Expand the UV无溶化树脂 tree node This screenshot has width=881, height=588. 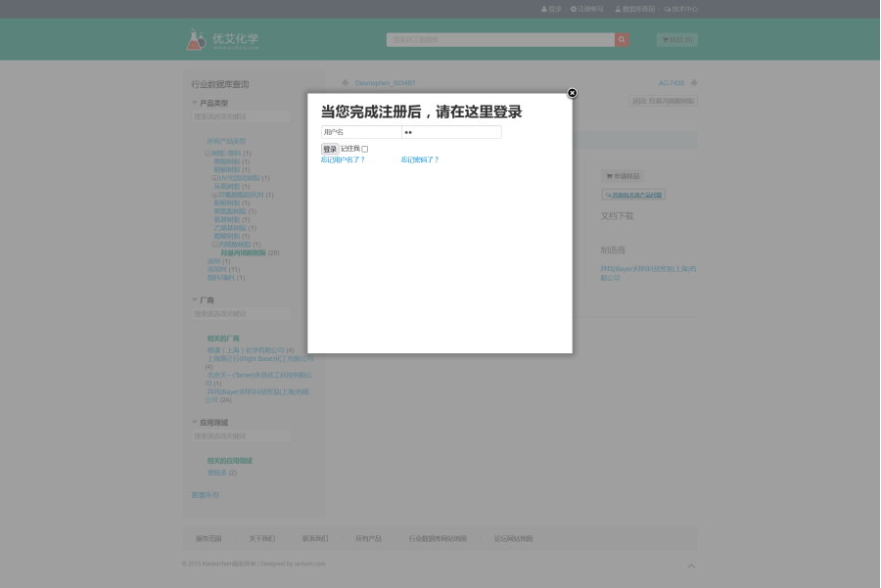[x=215, y=178]
